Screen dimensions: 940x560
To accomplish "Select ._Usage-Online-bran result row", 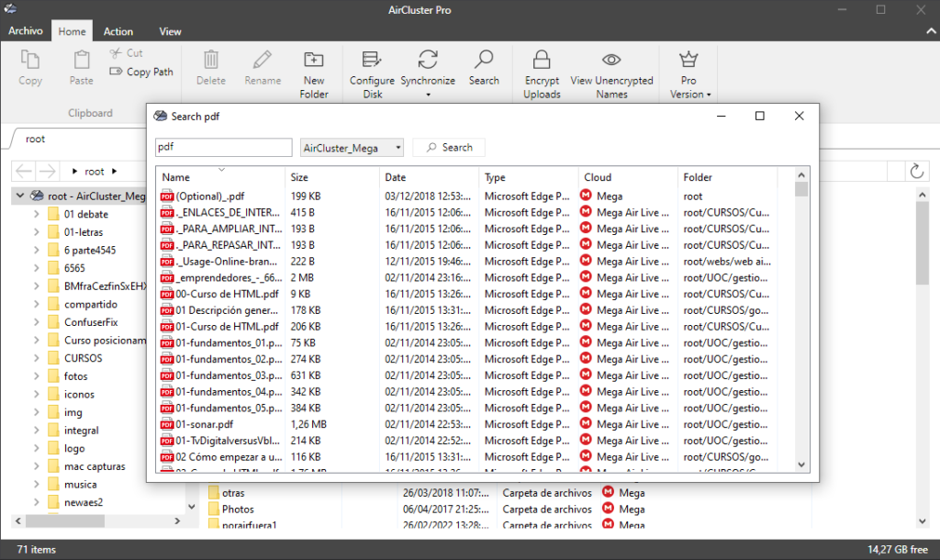I will (468, 262).
